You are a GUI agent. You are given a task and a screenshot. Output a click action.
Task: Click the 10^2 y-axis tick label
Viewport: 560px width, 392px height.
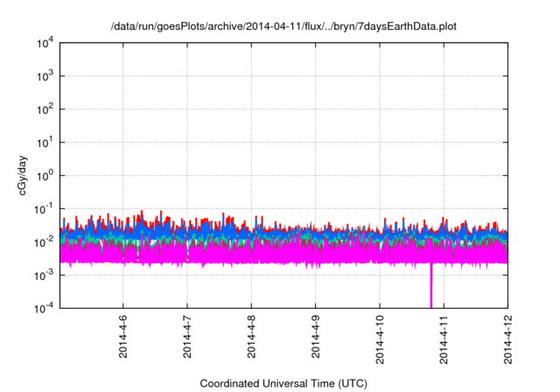tap(45, 109)
